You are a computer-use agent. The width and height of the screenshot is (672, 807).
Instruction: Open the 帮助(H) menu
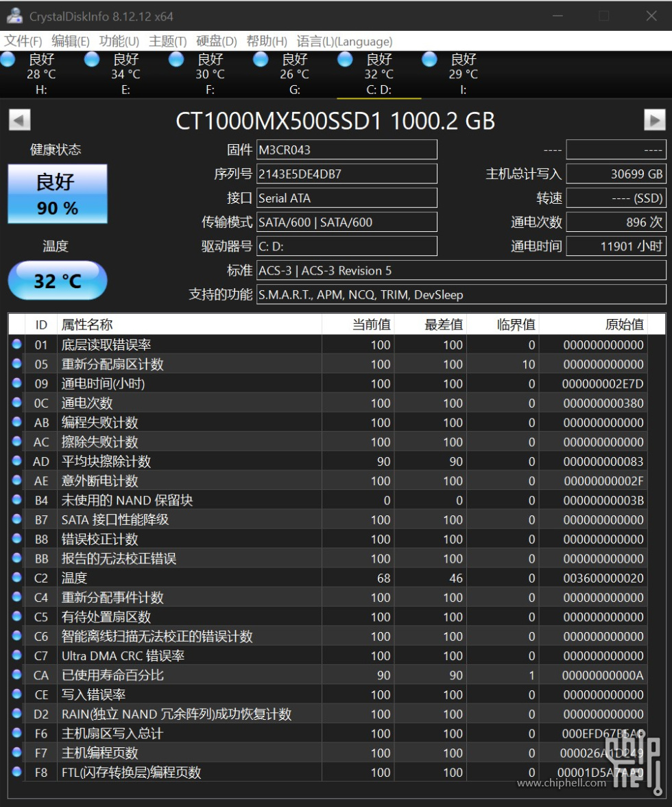(x=267, y=41)
